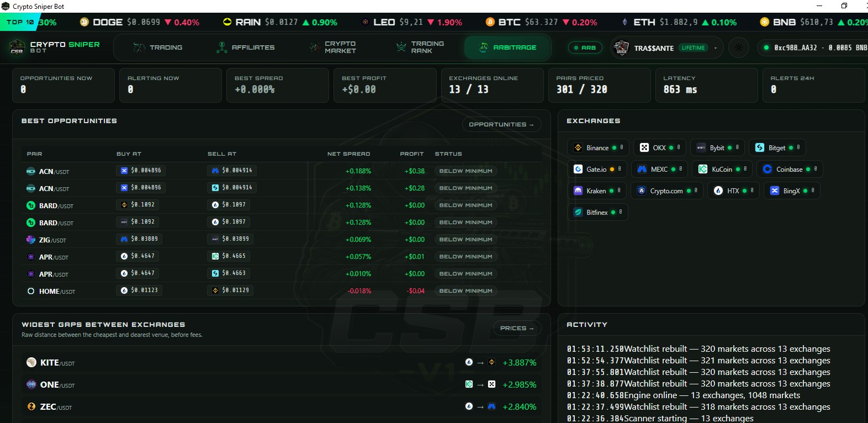Click the PROFIT column header

pyautogui.click(x=412, y=154)
